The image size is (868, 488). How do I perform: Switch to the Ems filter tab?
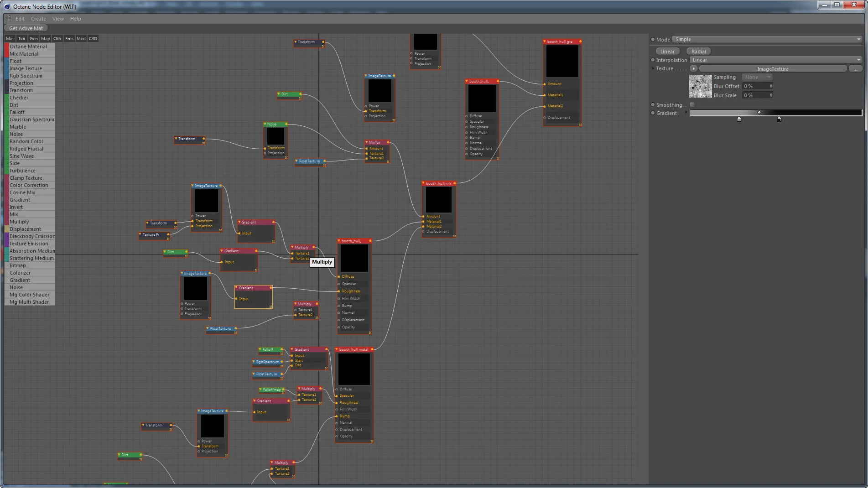point(69,39)
